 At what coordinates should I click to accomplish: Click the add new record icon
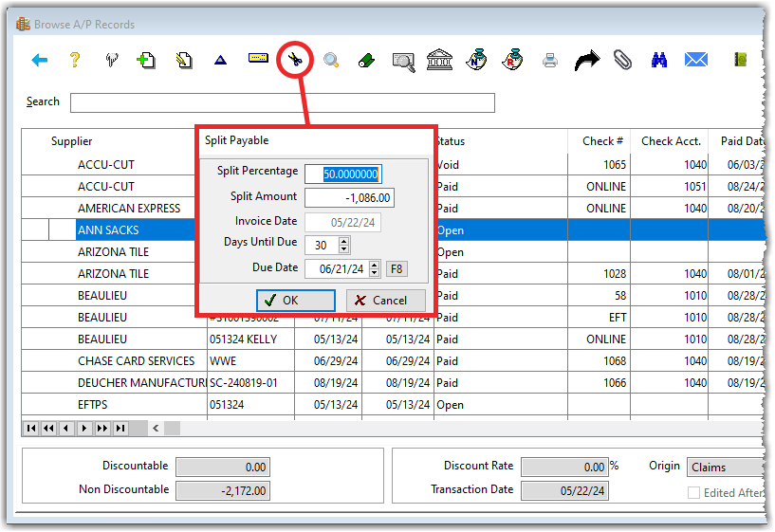[146, 61]
